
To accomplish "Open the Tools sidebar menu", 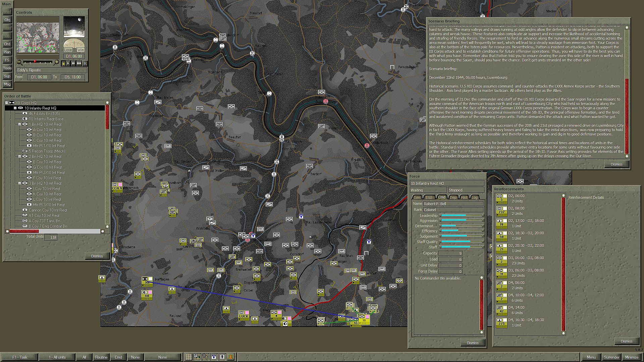I will click(7, 68).
